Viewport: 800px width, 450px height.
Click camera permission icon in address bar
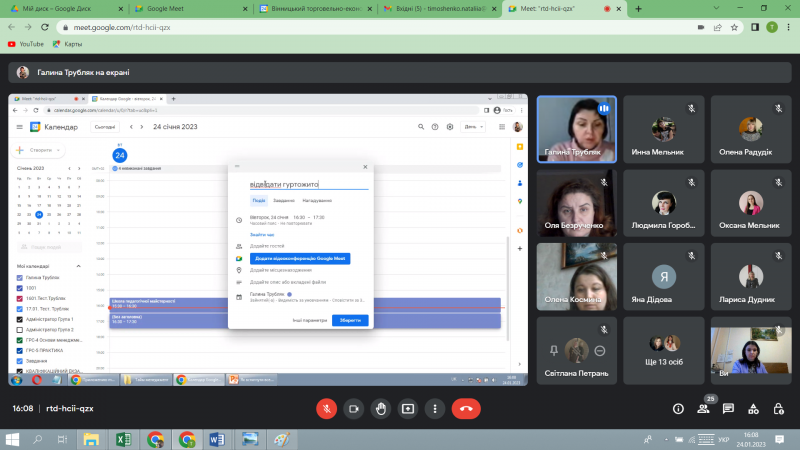coord(701,27)
